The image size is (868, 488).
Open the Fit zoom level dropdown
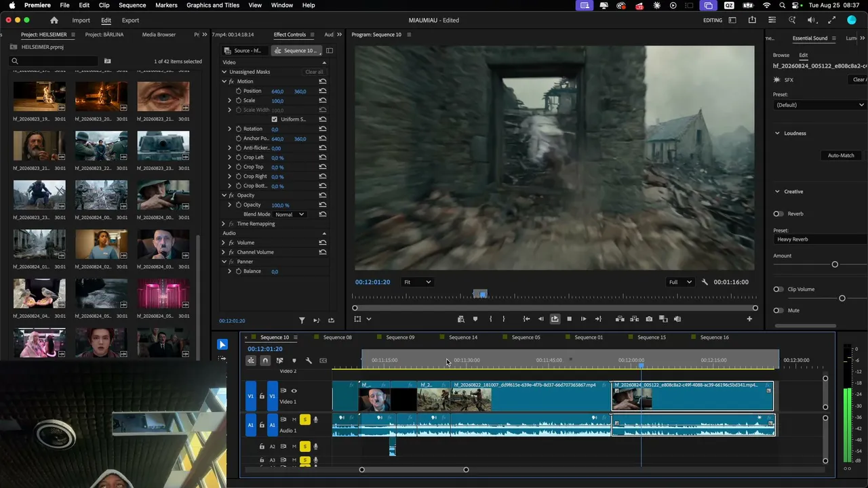[x=417, y=282]
